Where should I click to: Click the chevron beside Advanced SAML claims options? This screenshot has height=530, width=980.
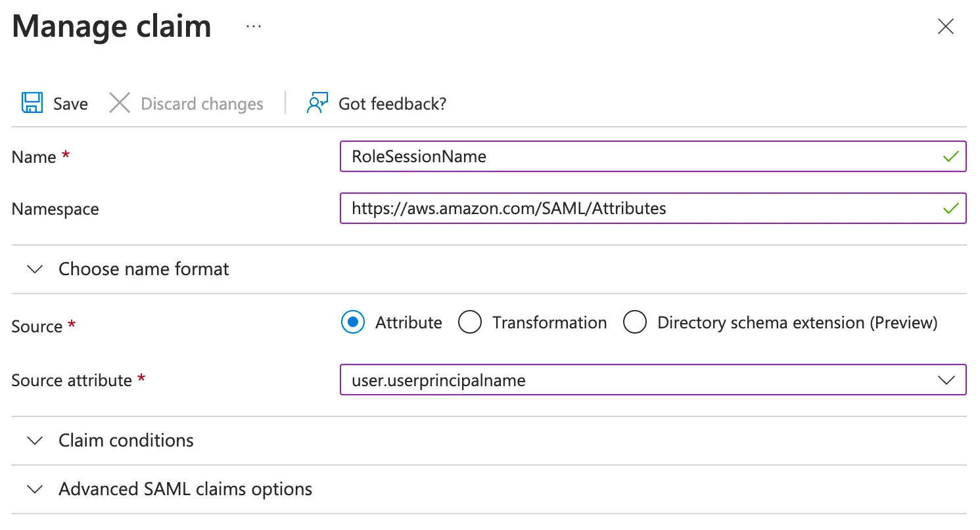[36, 489]
